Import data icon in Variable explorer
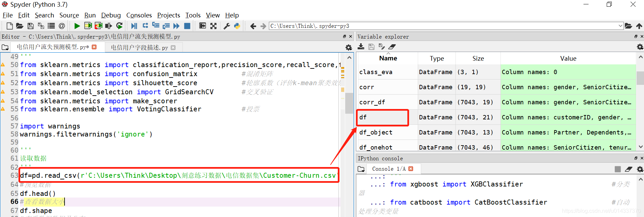This screenshot has width=644, height=217. [x=361, y=47]
